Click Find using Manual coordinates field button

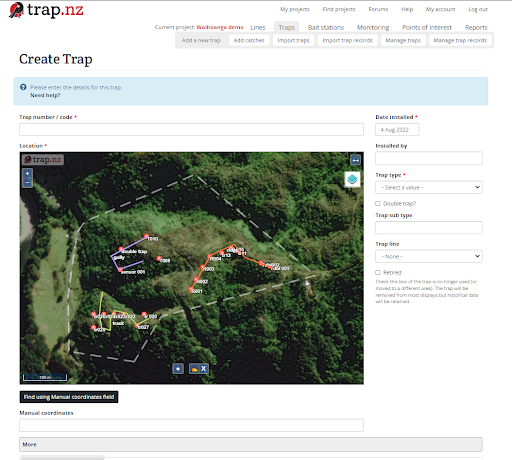[x=69, y=397]
